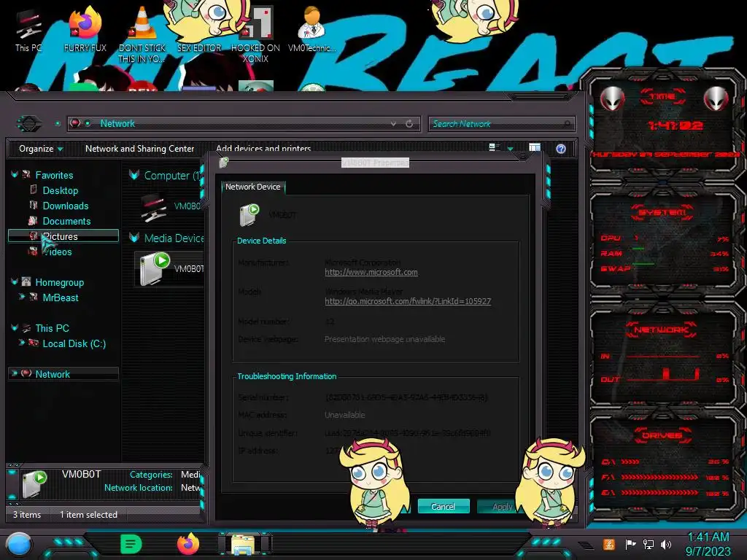Click the Network address bar path
Image resolution: width=747 pixels, height=560 pixels.
point(117,123)
